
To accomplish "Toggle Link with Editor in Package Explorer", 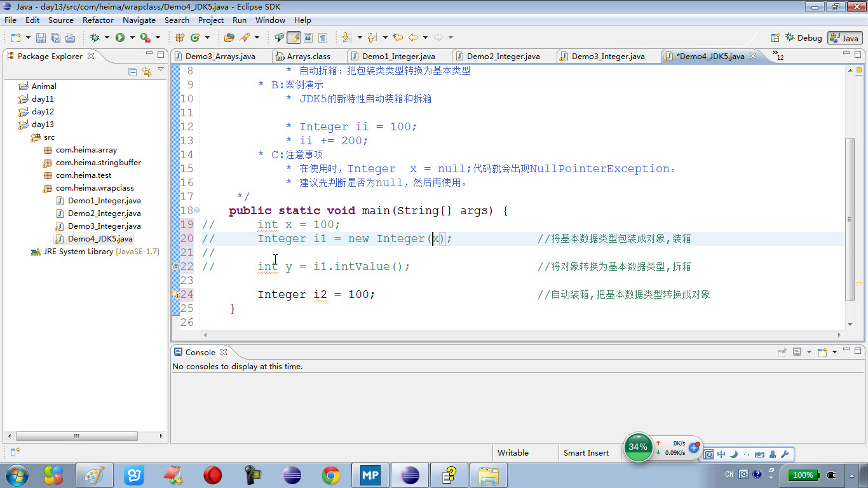I will (x=147, y=72).
